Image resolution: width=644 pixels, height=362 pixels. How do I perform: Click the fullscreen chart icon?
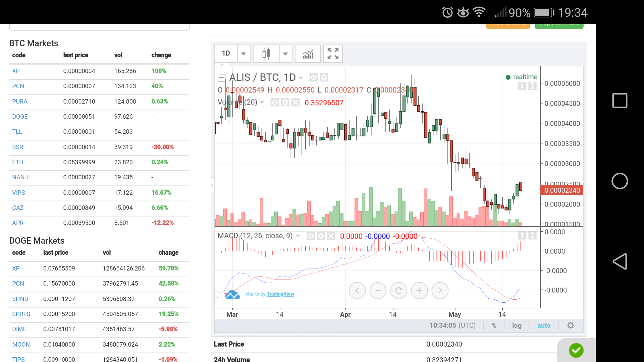[333, 54]
